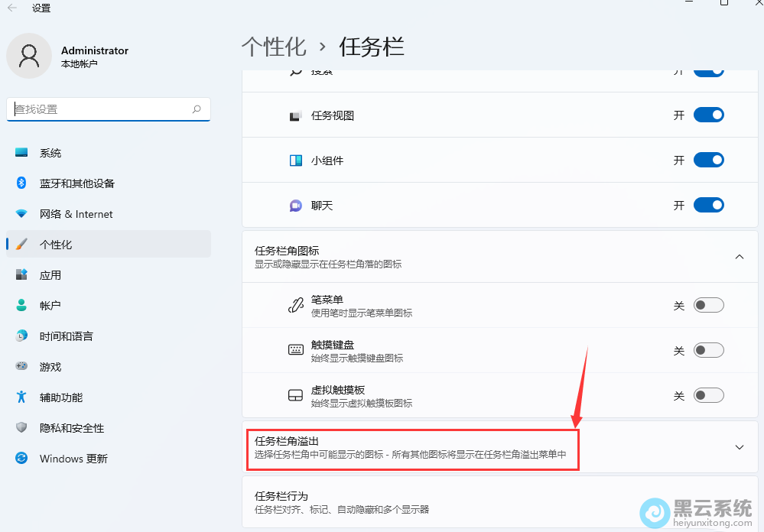
Task: Click the 查找设置 search field
Action: point(99,109)
